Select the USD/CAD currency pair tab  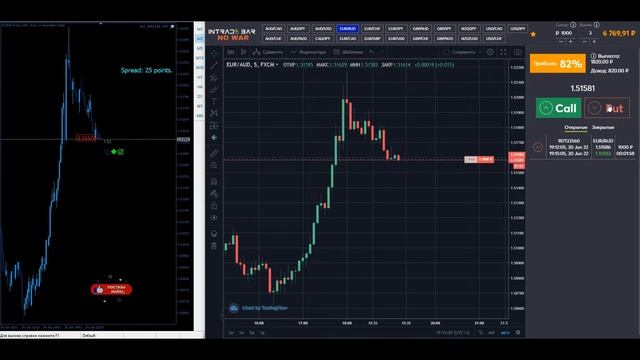click(494, 29)
